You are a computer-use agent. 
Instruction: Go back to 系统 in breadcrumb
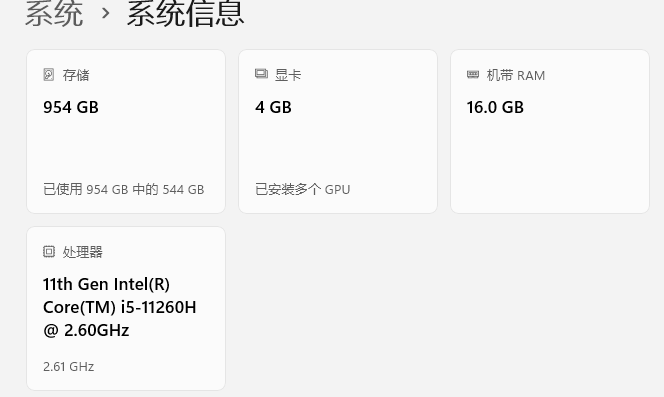[x=54, y=14]
